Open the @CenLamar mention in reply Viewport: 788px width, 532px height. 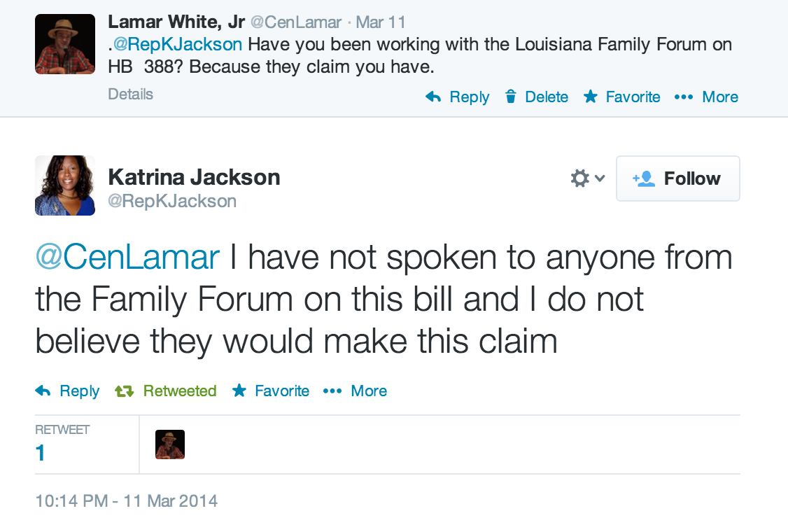tap(127, 258)
